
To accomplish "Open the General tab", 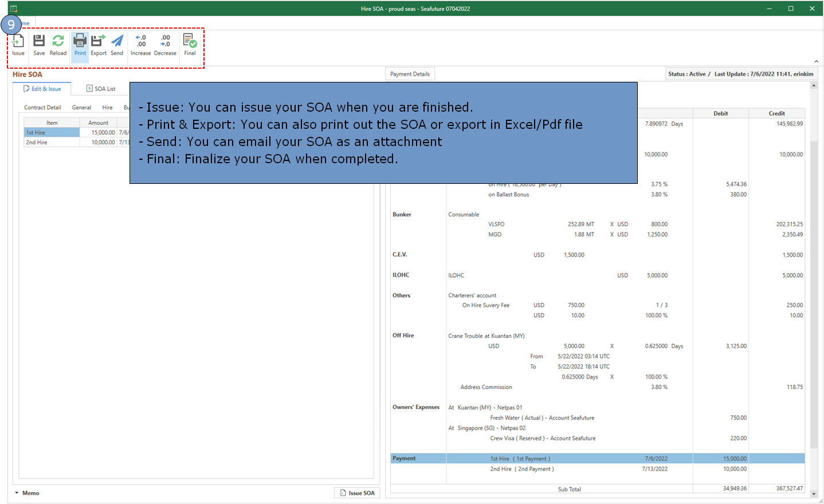I will point(81,108).
